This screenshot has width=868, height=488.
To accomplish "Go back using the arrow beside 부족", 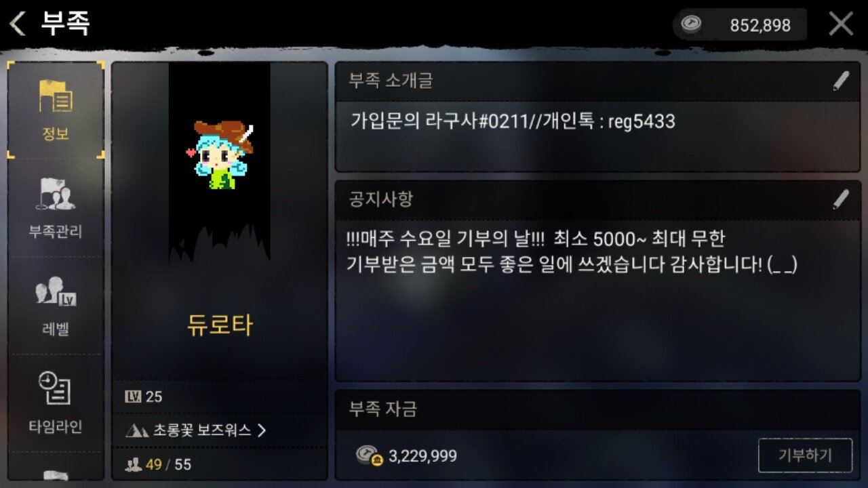I will [x=17, y=24].
